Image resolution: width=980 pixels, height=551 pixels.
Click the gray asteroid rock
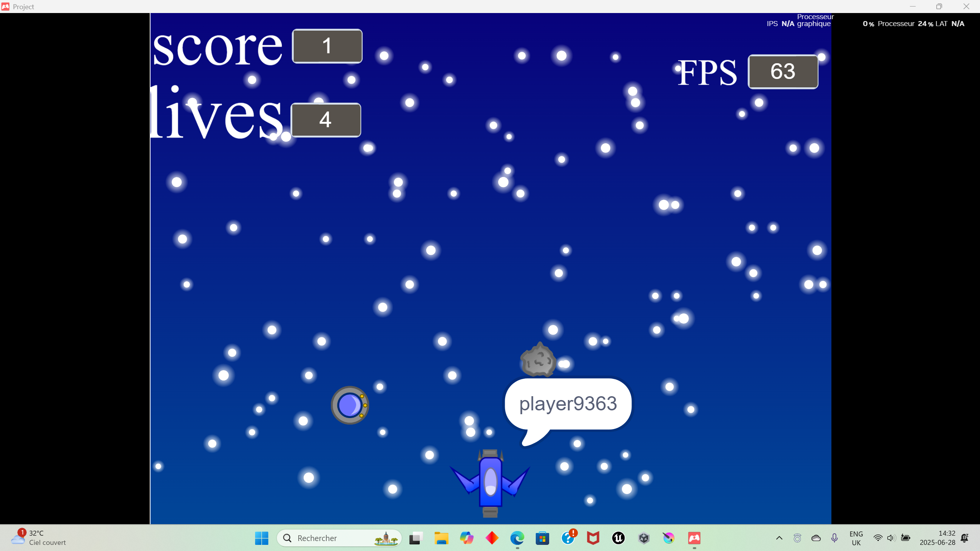[538, 360]
